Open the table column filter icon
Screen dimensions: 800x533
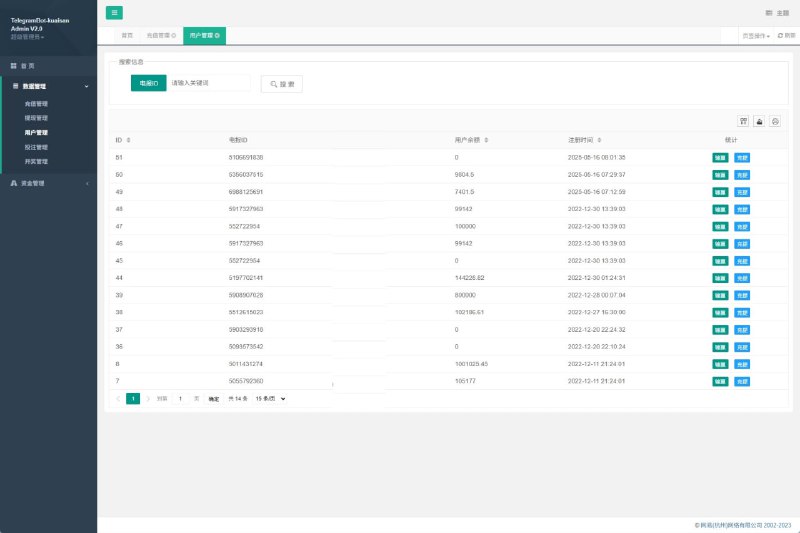click(743, 121)
